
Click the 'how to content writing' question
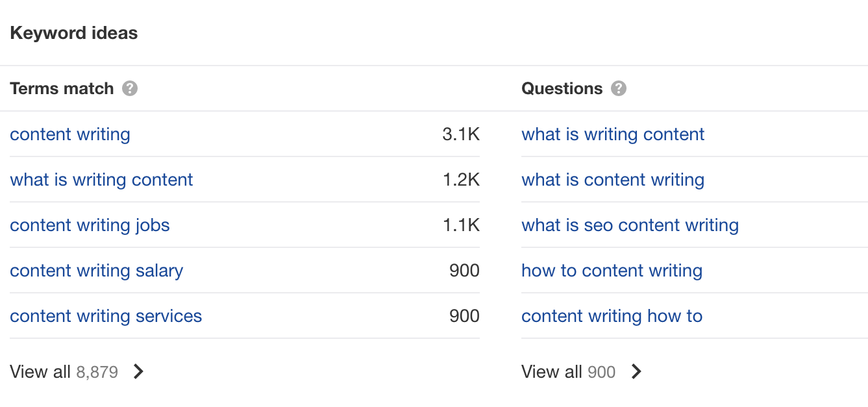point(612,271)
